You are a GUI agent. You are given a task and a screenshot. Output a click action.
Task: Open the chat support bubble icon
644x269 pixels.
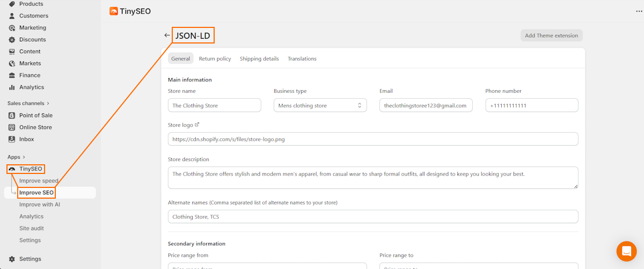[x=626, y=251]
